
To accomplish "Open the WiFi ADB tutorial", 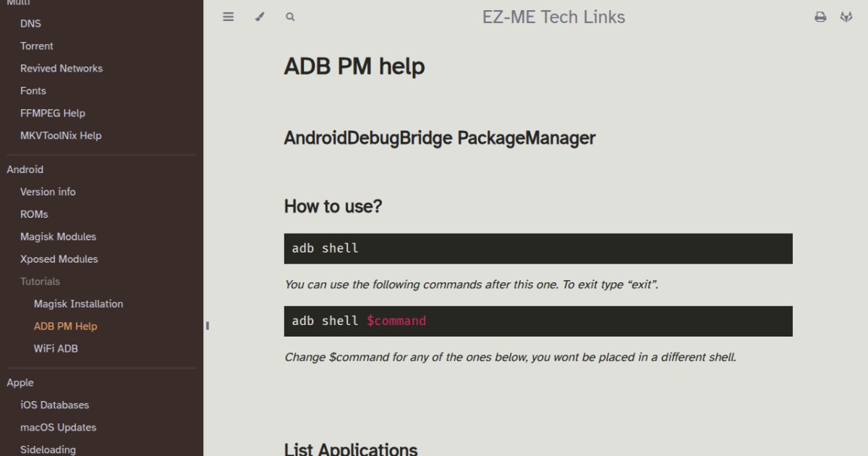I will click(56, 349).
